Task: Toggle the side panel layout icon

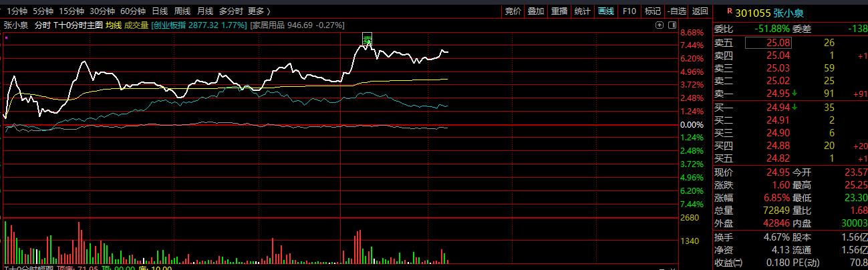Action: pyautogui.click(x=672, y=25)
